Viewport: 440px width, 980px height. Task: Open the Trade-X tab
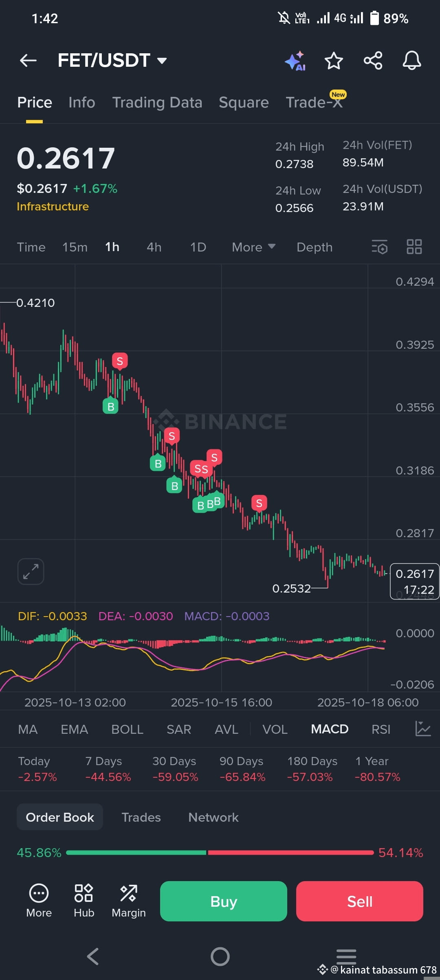pyautogui.click(x=314, y=102)
